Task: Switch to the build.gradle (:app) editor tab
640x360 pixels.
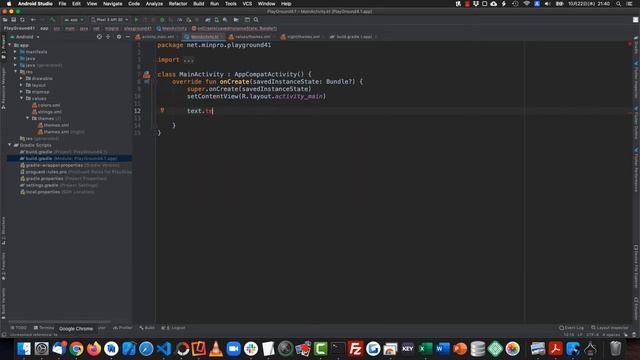Action: coord(353,37)
